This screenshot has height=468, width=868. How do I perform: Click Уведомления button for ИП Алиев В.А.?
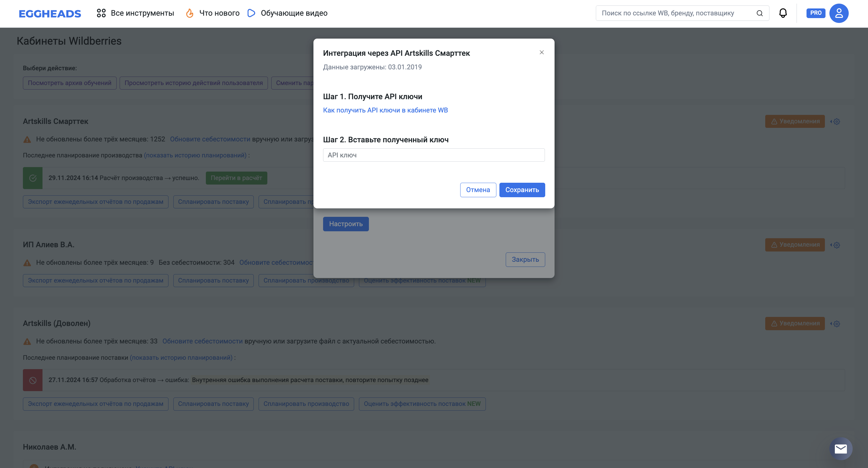coord(794,245)
